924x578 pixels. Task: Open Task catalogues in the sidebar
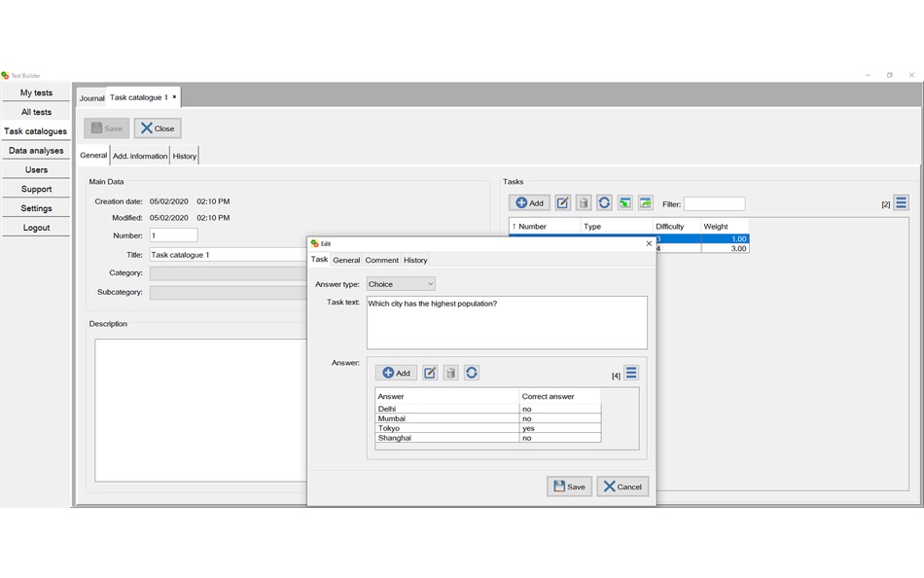[36, 131]
